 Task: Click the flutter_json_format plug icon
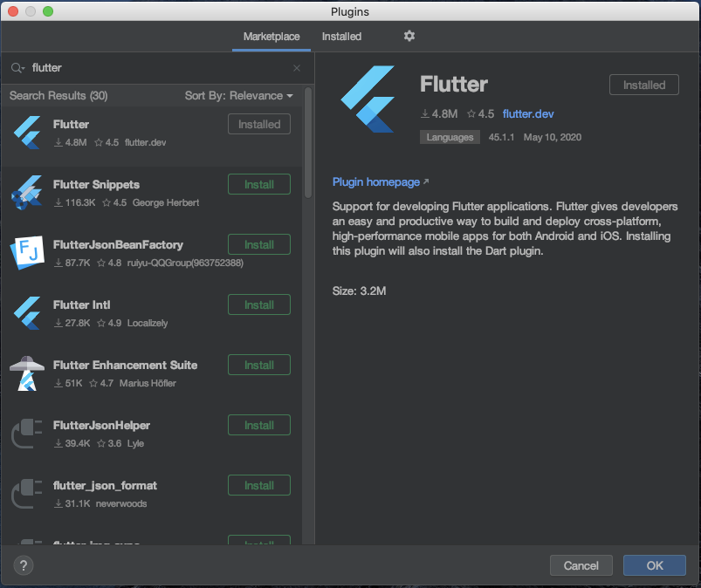(x=26, y=494)
